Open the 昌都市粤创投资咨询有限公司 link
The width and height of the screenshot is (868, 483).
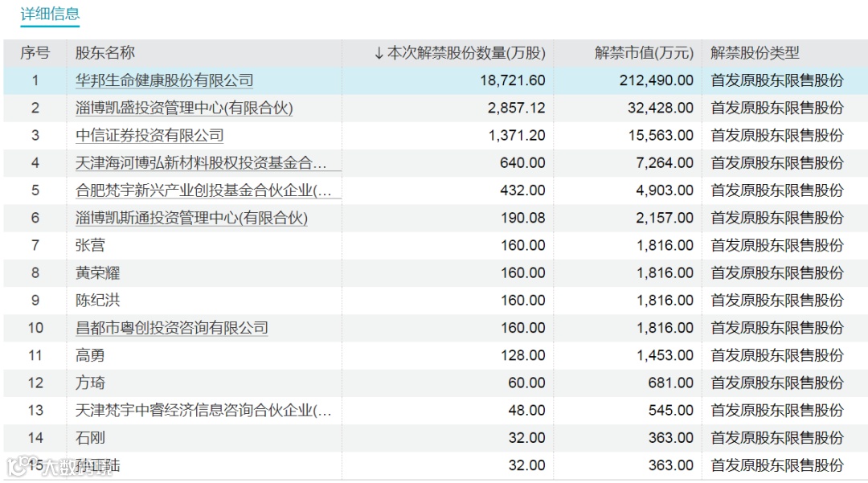(172, 328)
